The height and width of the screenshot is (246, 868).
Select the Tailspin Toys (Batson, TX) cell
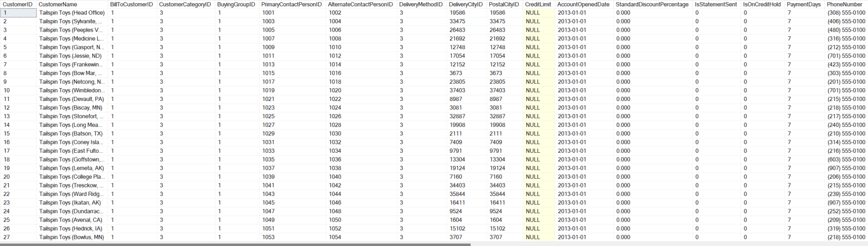coord(73,134)
